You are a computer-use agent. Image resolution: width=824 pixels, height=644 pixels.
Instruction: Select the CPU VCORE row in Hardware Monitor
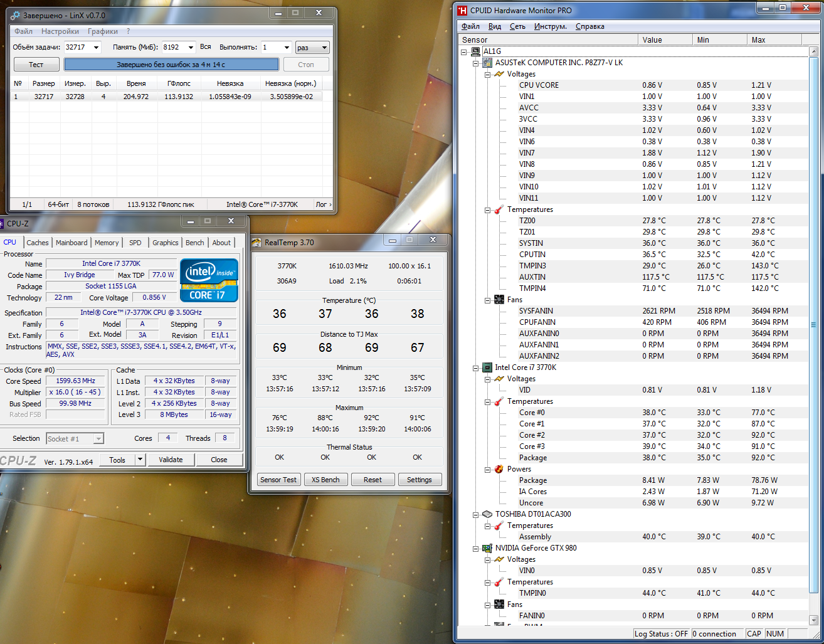634,85
